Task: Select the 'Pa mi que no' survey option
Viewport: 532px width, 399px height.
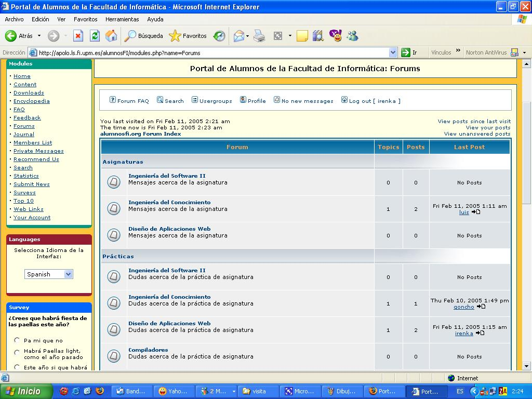Action: tap(17, 341)
